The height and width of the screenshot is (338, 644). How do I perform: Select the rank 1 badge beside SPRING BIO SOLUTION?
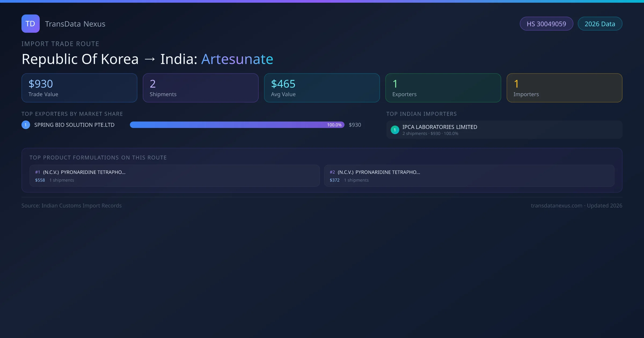click(x=25, y=124)
